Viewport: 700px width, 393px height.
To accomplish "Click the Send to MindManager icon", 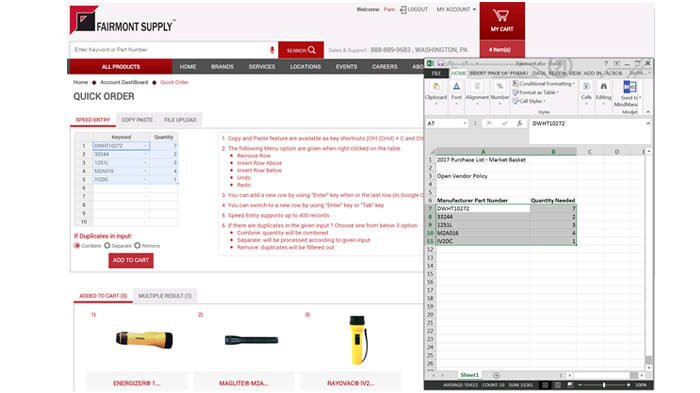I will click(x=629, y=87).
